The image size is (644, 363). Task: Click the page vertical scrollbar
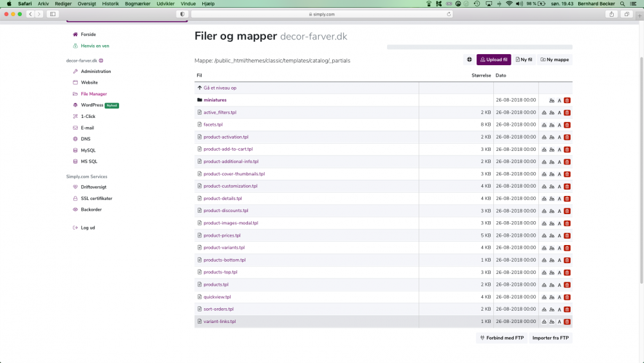tap(641, 171)
